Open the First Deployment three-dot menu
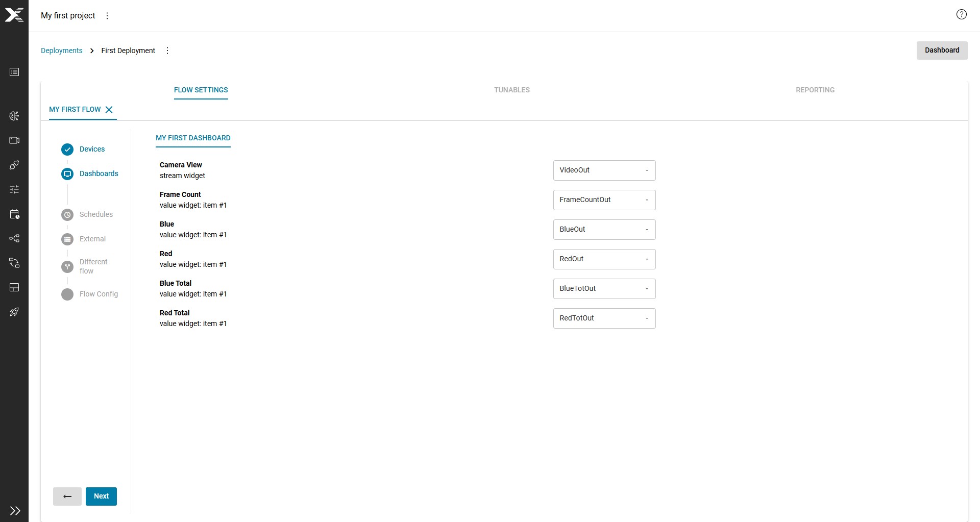 (167, 51)
